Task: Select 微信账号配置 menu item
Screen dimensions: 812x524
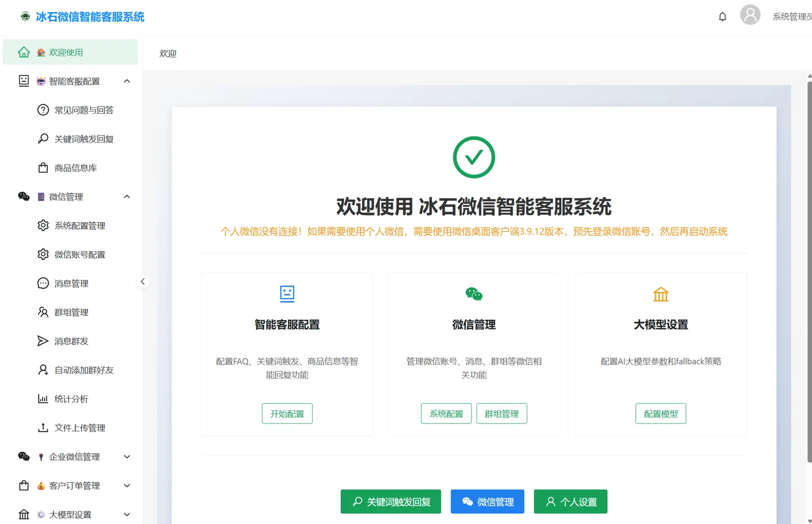Action: point(71,255)
